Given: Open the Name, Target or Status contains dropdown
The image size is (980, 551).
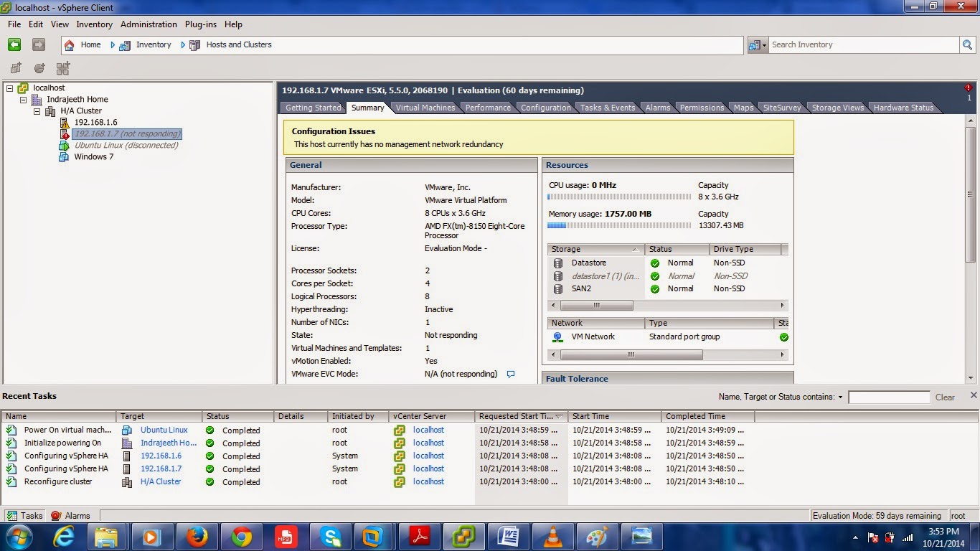Looking at the screenshot, I should click(839, 397).
